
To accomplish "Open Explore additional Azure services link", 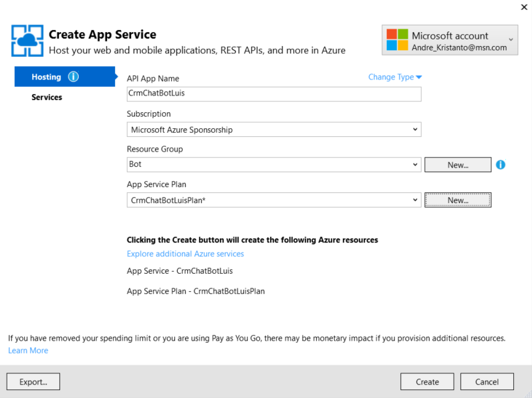I will 185,254.
